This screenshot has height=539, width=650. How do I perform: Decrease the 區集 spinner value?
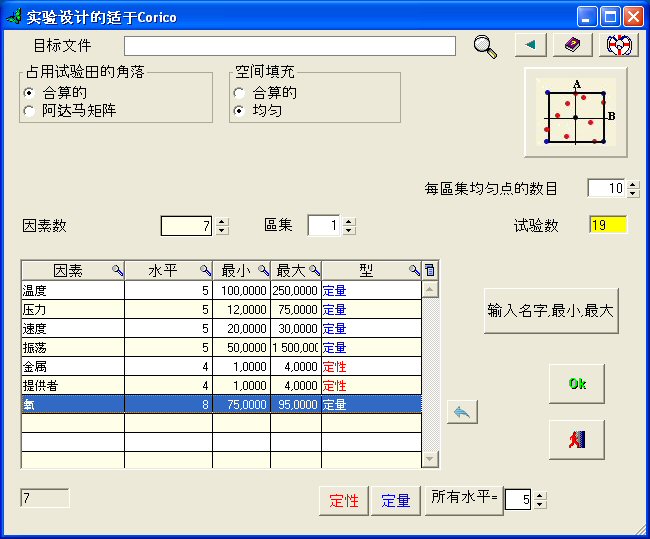point(349,231)
